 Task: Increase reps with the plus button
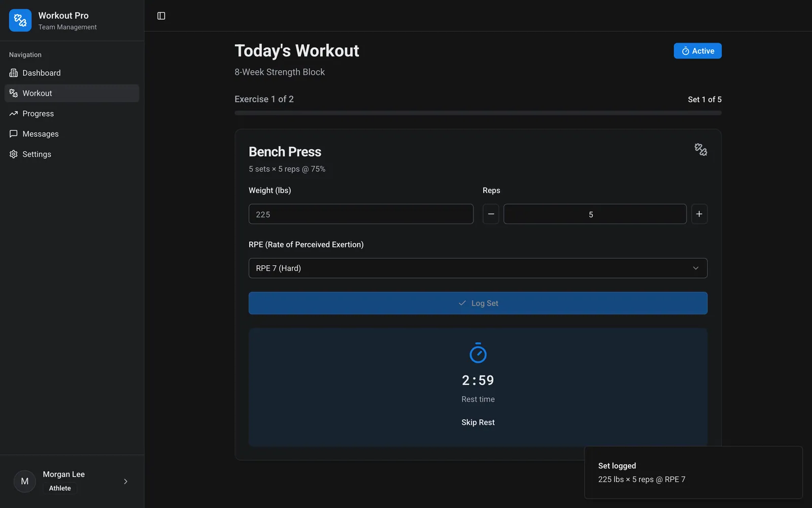tap(699, 214)
